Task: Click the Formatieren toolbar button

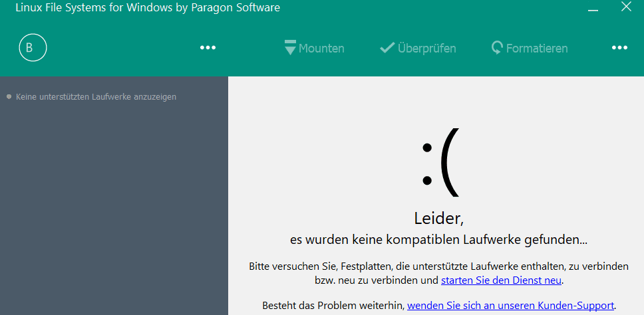Action: (530, 48)
